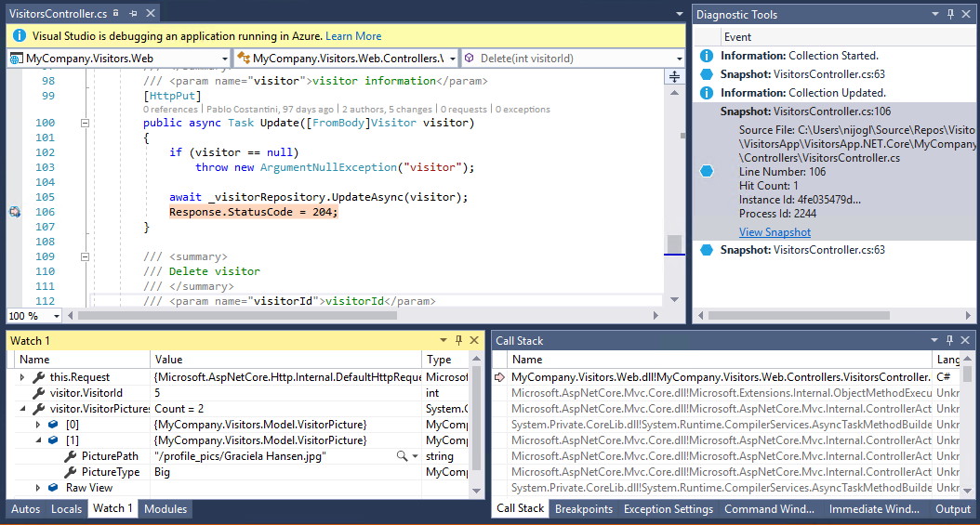Click the 2 authors, 5 changes CodeLens
This screenshot has width=980, height=525.
(387, 110)
